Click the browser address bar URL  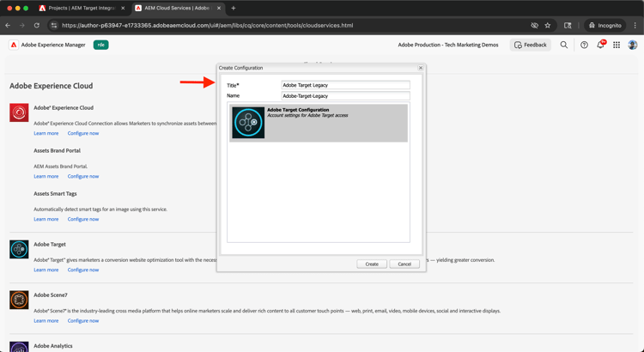(x=208, y=26)
